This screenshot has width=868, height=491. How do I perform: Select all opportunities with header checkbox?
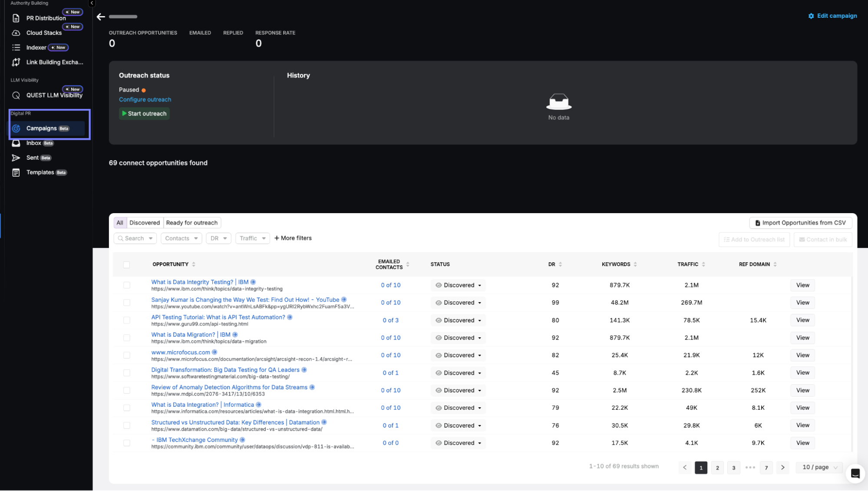click(x=126, y=264)
